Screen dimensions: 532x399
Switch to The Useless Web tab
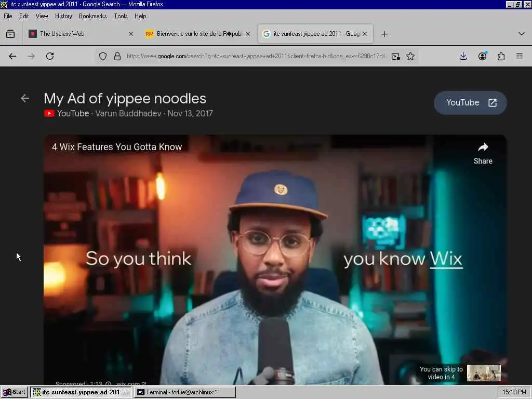[81, 34]
